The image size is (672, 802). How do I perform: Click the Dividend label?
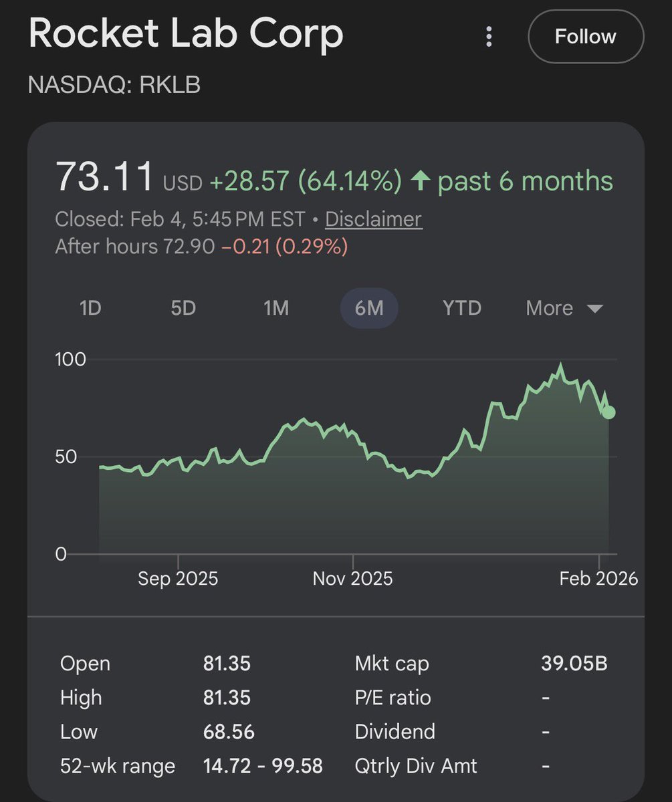pyautogui.click(x=395, y=732)
